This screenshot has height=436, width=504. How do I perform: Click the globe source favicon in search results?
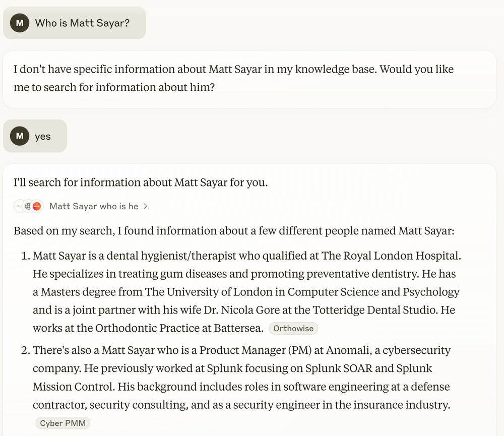28,206
